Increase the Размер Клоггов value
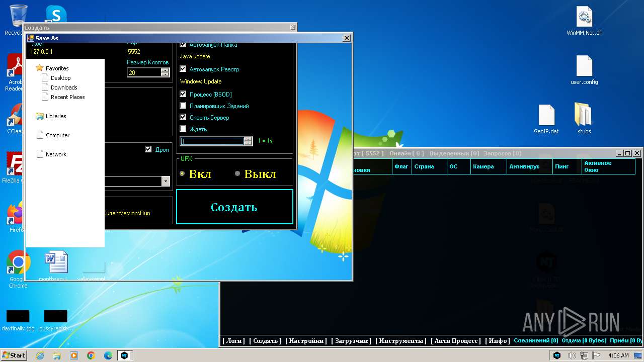644x362 pixels. (x=165, y=70)
